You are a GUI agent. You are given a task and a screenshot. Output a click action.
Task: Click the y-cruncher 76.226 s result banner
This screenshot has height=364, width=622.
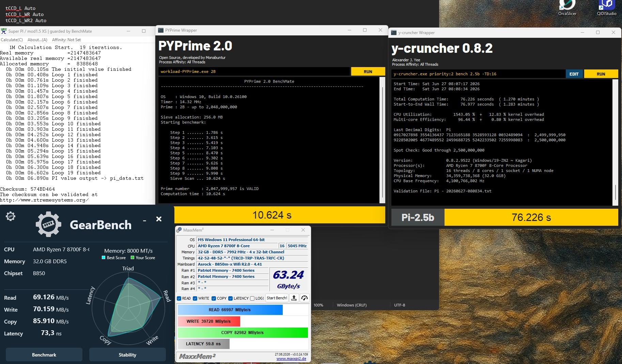pyautogui.click(x=531, y=218)
